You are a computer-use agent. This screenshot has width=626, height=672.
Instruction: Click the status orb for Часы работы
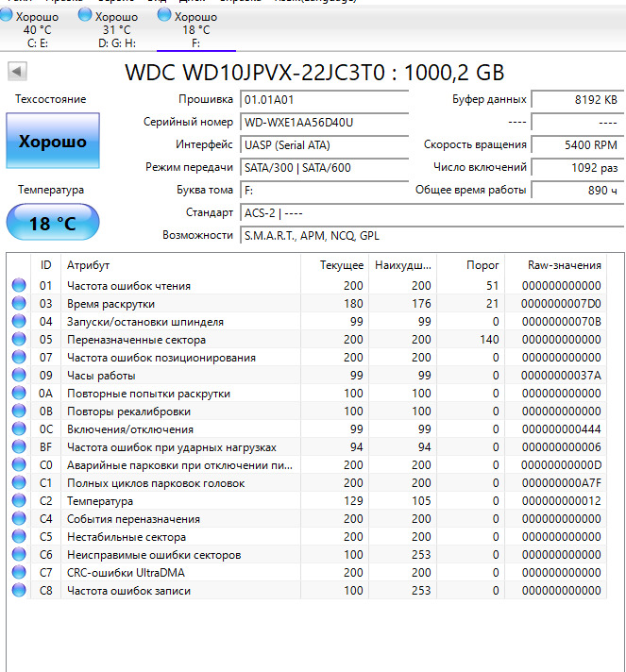pyautogui.click(x=19, y=376)
